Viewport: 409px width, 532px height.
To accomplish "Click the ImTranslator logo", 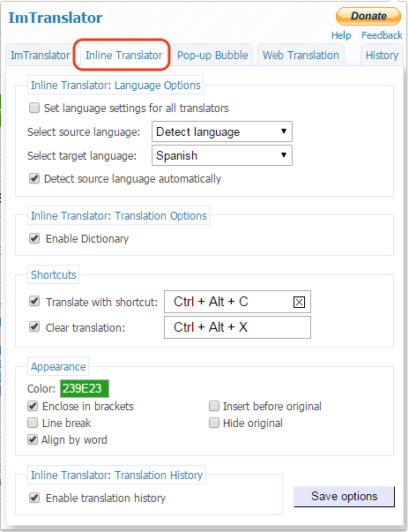I will (x=56, y=18).
